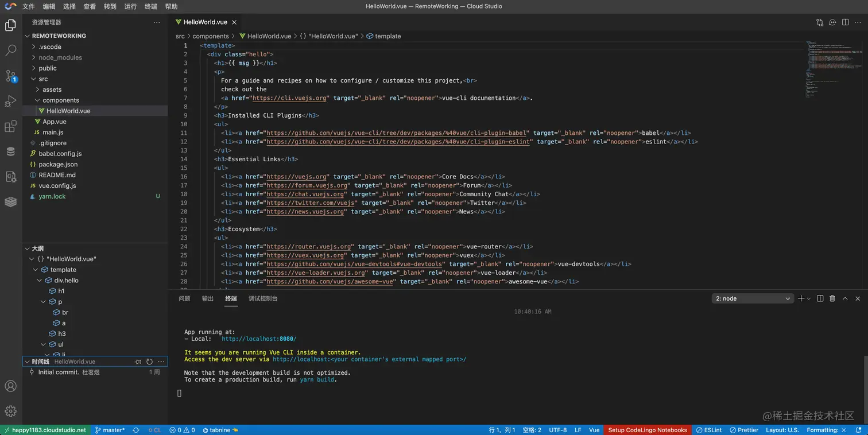Click tabnine status bar item
Image resolution: width=868 pixels, height=435 pixels.
(x=220, y=430)
